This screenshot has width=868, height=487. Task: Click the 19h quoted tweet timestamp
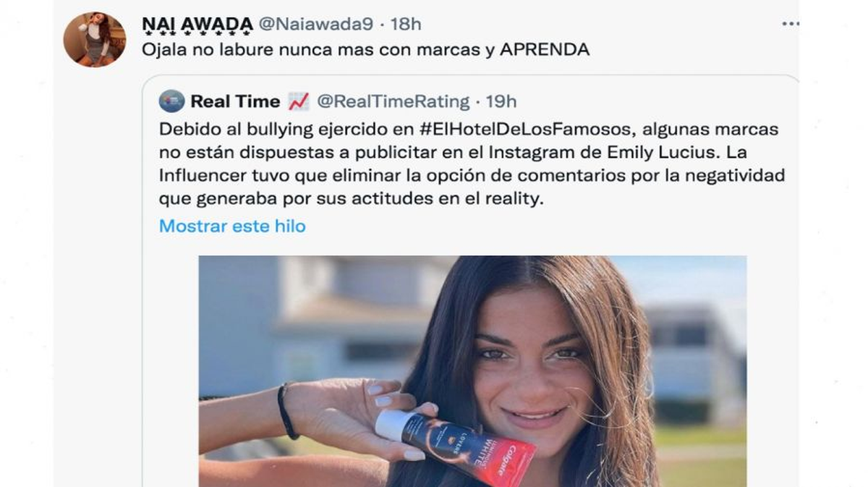click(501, 101)
